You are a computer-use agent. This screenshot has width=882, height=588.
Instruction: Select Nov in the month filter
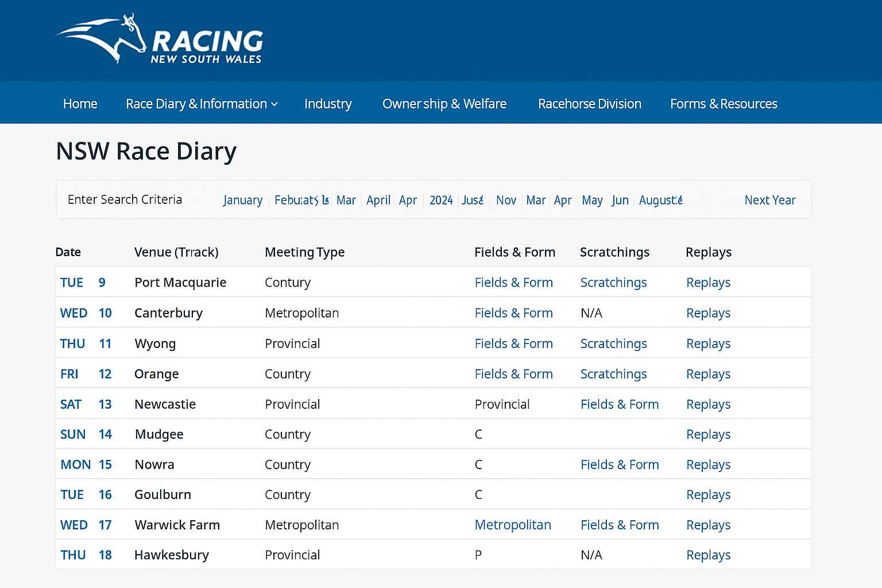506,200
